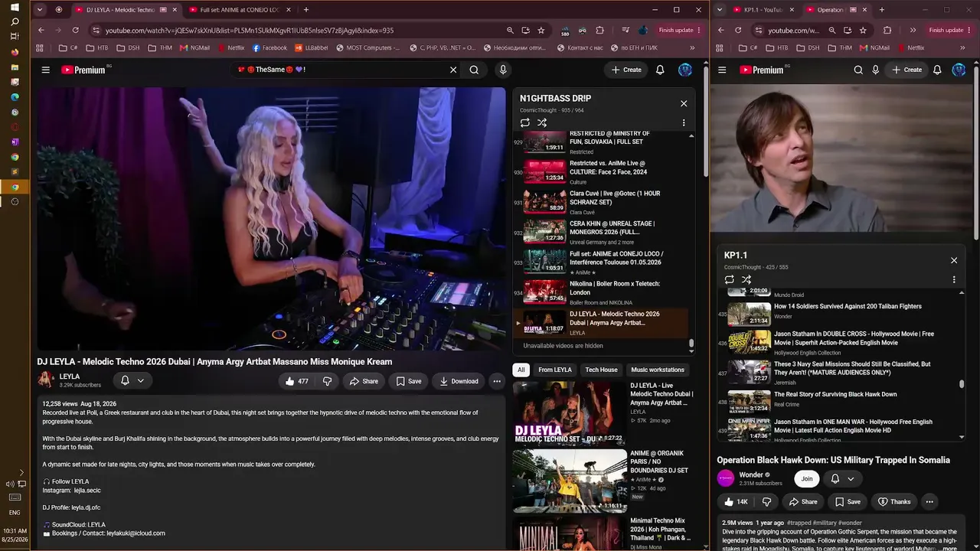Open Extensions puzzle icon in left window
This screenshot has width=980, height=551.
point(599,30)
